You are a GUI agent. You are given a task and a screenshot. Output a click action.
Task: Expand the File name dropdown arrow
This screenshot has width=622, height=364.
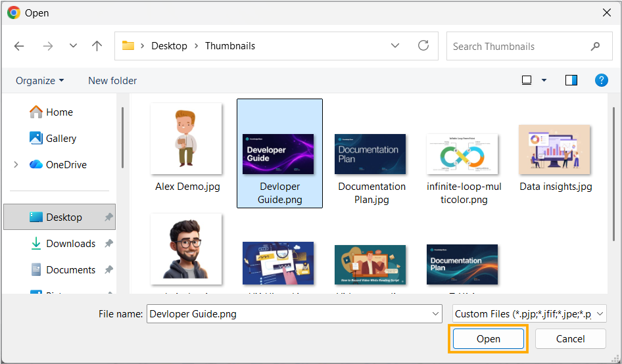[x=435, y=314]
